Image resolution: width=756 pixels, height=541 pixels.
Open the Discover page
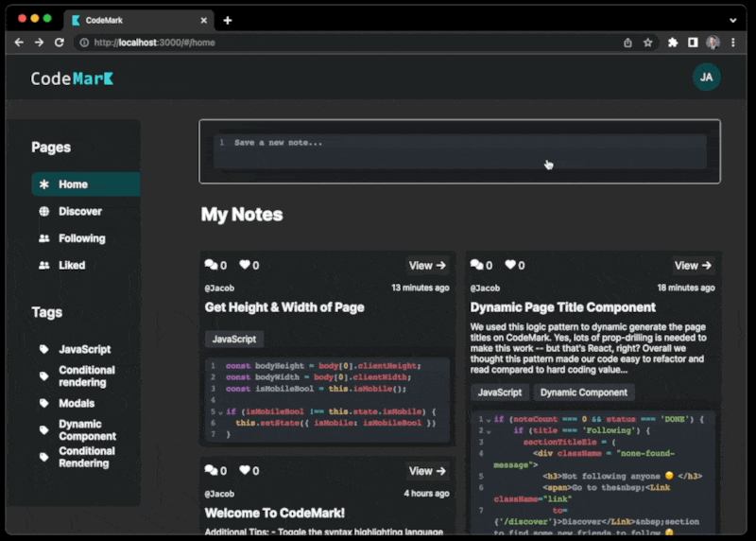click(x=80, y=211)
